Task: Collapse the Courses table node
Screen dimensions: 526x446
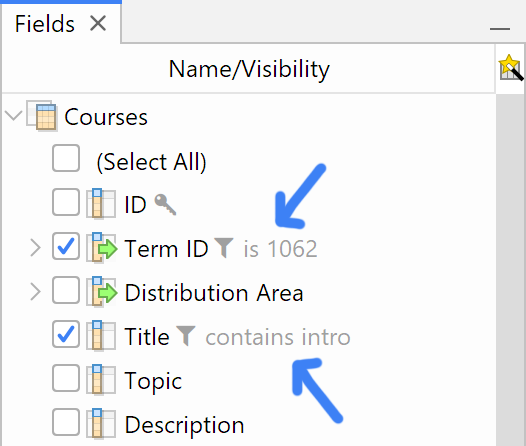Action: (13, 116)
